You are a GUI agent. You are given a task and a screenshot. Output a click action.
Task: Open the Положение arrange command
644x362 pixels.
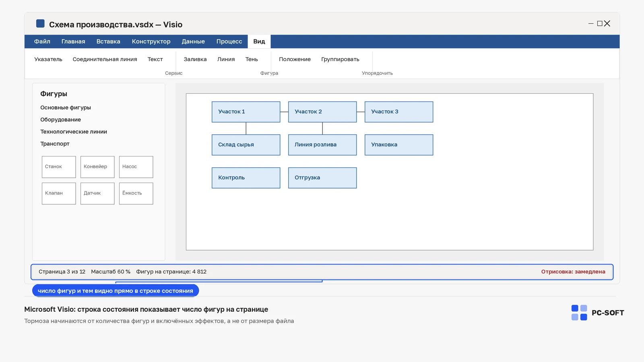pos(295,59)
